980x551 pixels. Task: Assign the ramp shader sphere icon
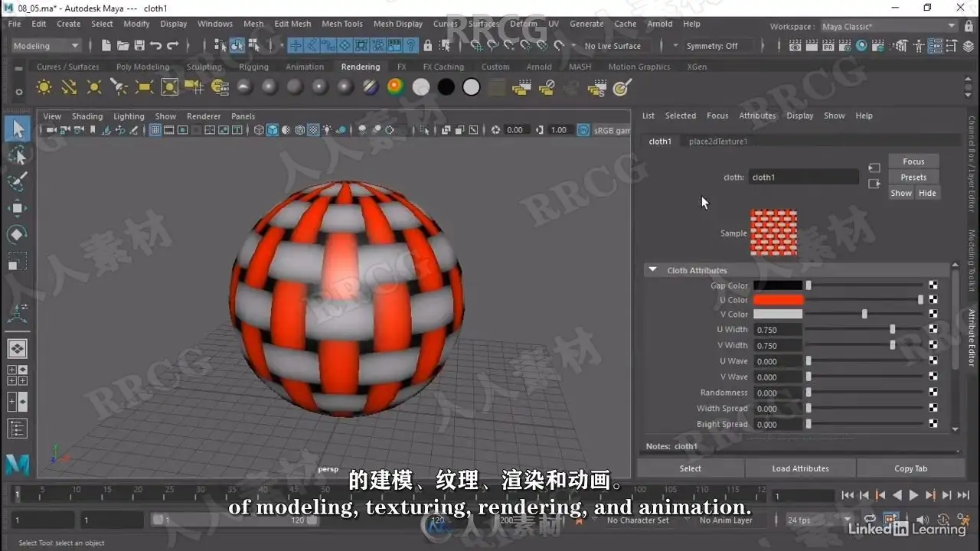coord(396,87)
